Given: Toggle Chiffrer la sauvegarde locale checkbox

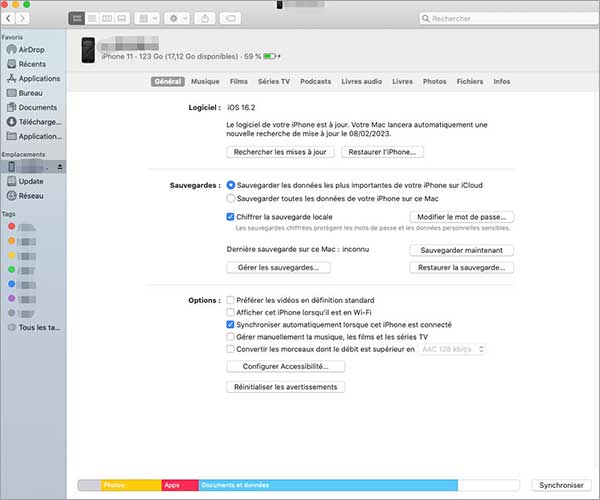Looking at the screenshot, I should 230,217.
